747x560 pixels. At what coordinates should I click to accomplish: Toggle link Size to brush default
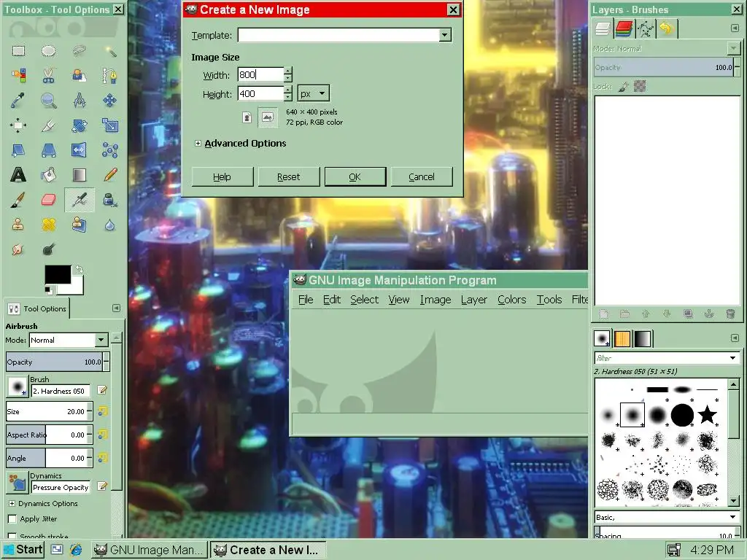pos(102,411)
